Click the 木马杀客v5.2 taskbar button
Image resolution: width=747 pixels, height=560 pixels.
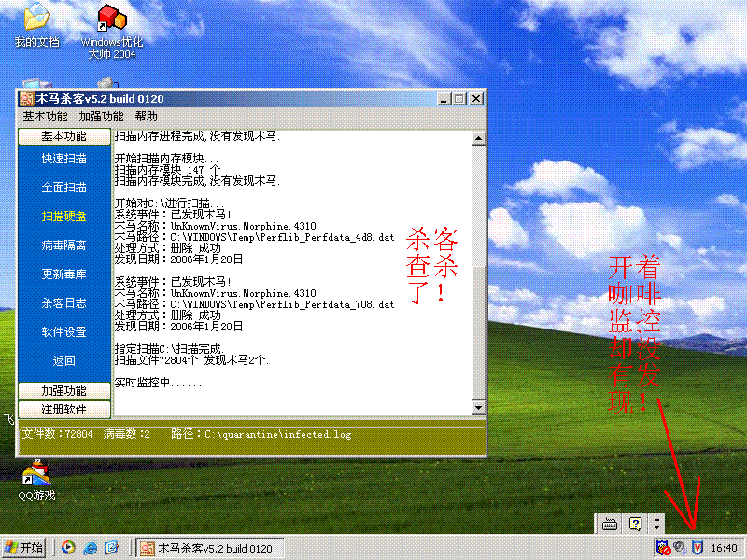[210, 548]
